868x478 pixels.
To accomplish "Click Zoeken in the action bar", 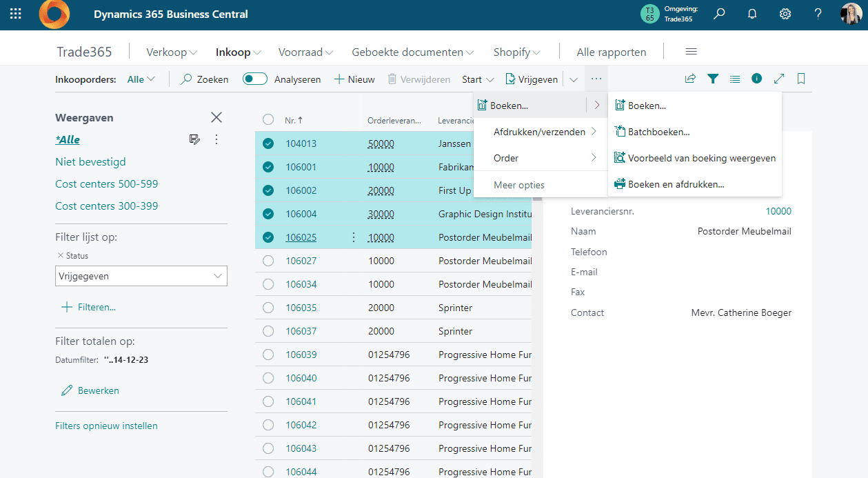I will point(204,79).
